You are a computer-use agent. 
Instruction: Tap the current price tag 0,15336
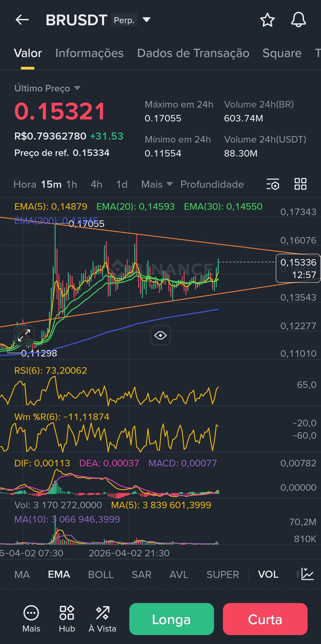pos(298,268)
